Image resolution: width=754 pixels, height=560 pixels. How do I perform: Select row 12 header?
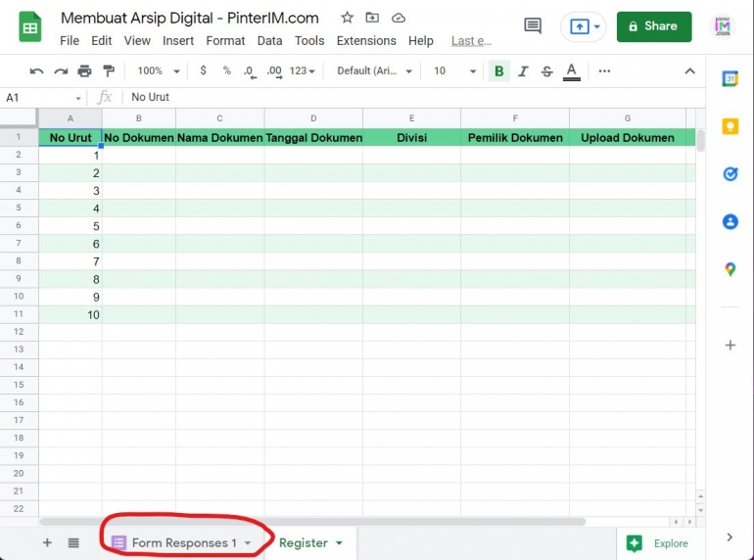(x=19, y=332)
